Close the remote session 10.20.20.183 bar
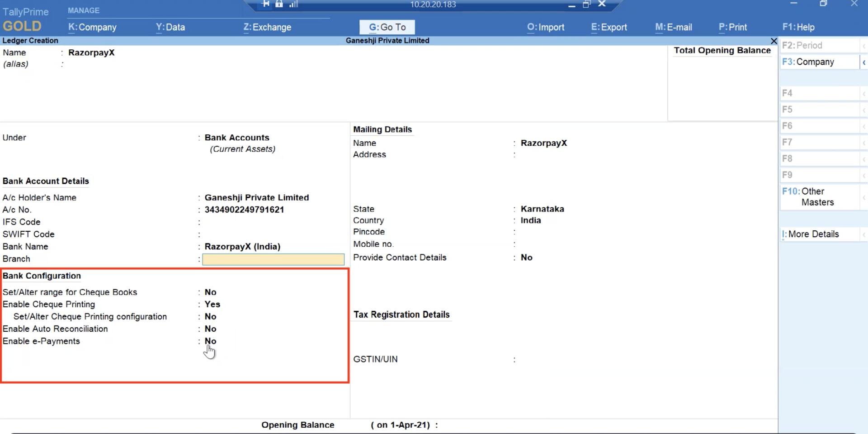 point(602,4)
